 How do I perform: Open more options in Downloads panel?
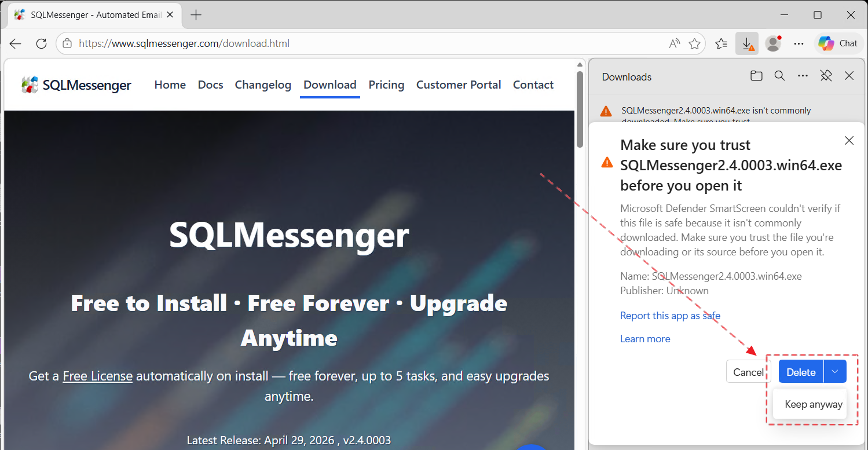click(803, 76)
